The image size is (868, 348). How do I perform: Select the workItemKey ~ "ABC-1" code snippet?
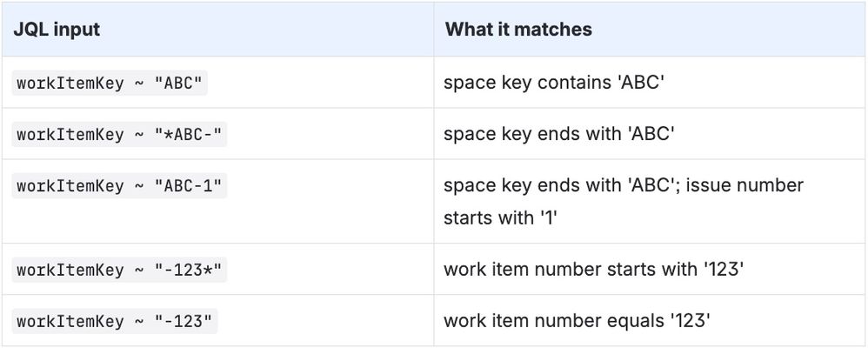119,185
